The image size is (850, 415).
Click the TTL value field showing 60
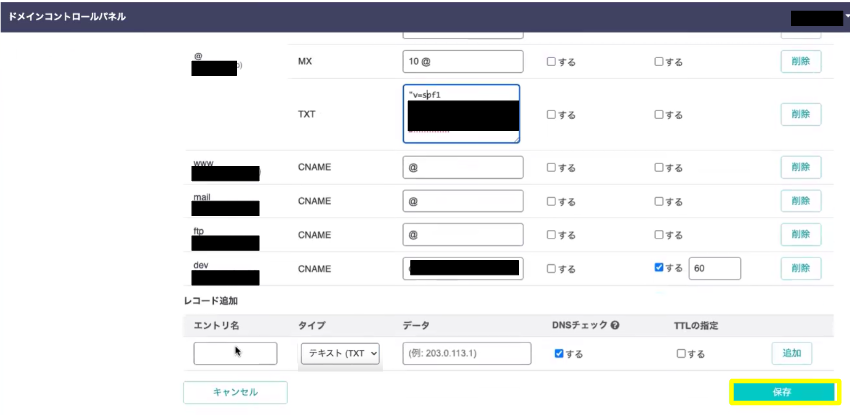pos(713,268)
